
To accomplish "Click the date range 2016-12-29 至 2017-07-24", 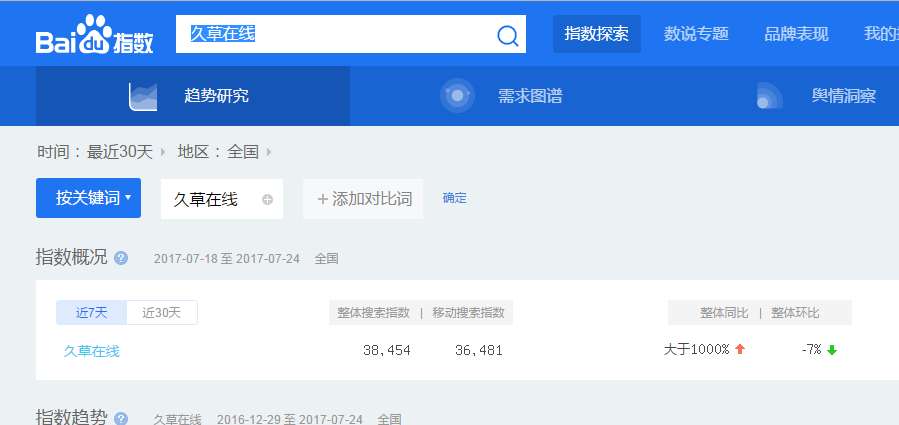I will tap(290, 419).
